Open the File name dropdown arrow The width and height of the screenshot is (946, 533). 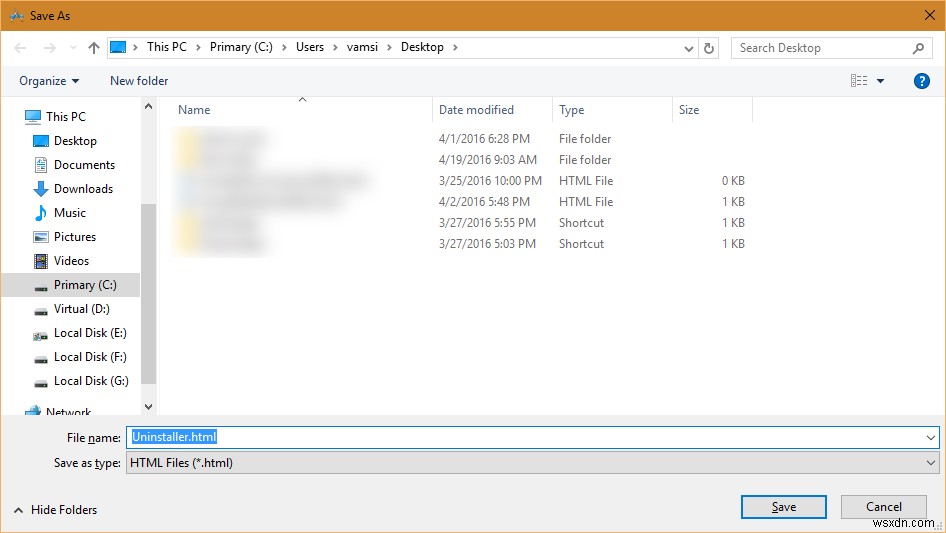[x=930, y=438]
